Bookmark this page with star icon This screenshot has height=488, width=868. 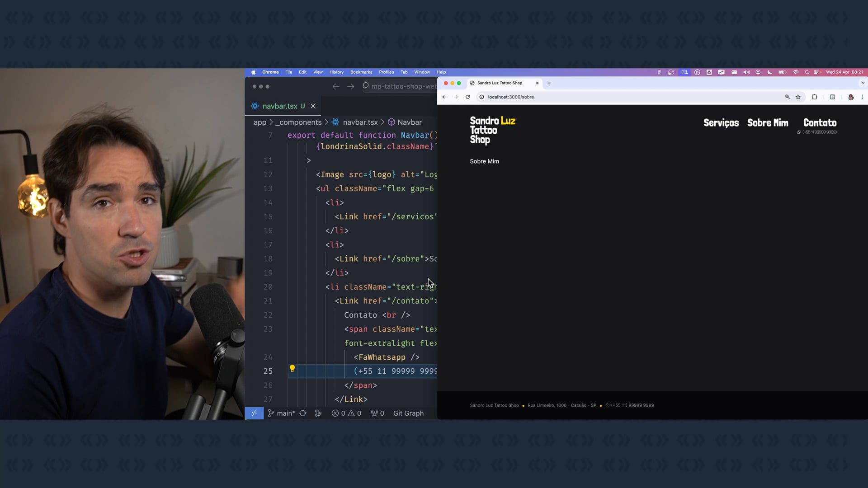coord(798,97)
